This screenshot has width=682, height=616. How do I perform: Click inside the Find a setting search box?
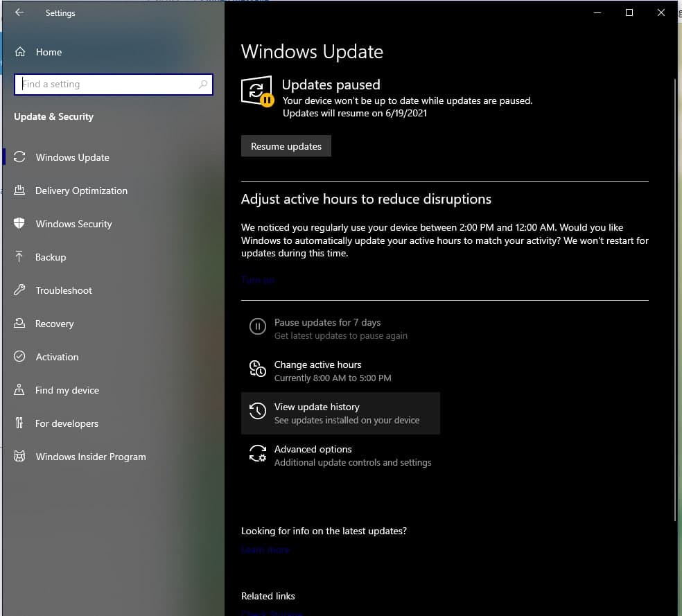tap(113, 84)
